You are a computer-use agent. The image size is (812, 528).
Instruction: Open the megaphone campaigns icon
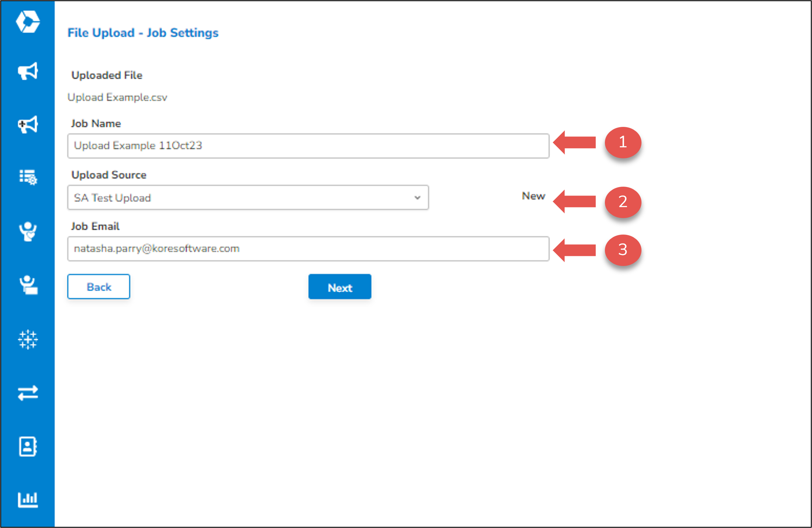(28, 71)
